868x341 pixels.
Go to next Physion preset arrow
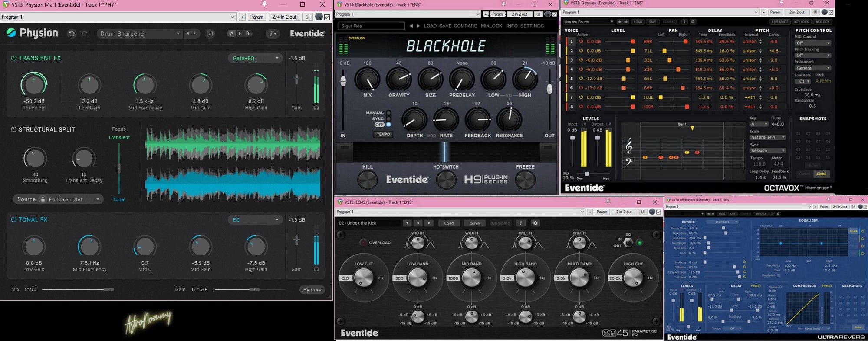click(x=194, y=33)
